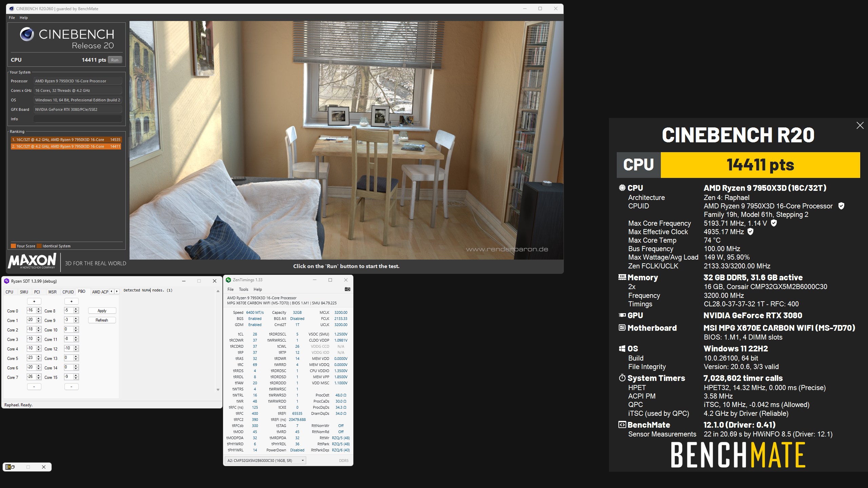Click the shield icon next to 4935.17 MHz

(x=750, y=231)
